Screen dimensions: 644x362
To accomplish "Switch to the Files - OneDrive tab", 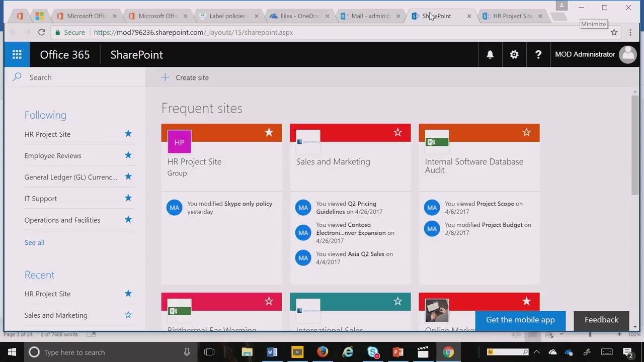I will pyautogui.click(x=299, y=16).
